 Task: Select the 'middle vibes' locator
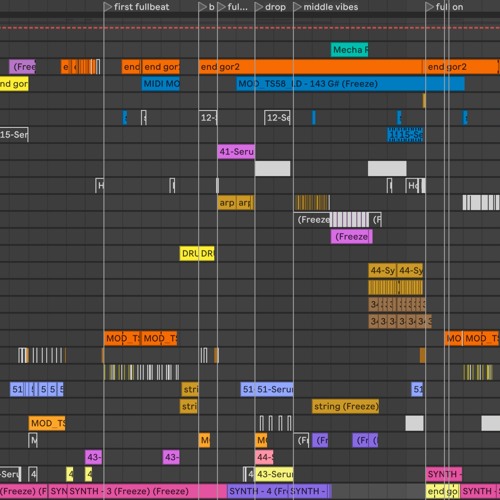pyautogui.click(x=326, y=7)
